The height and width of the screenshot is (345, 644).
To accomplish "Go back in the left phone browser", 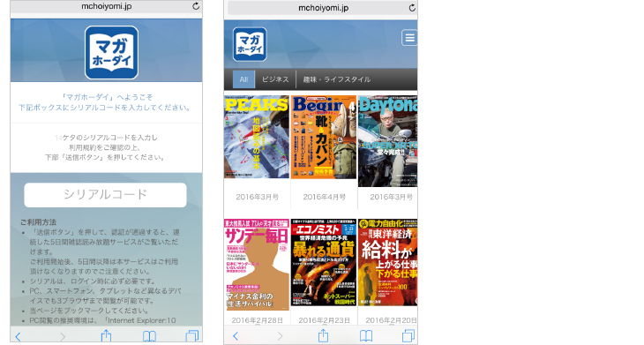I will coord(18,336).
